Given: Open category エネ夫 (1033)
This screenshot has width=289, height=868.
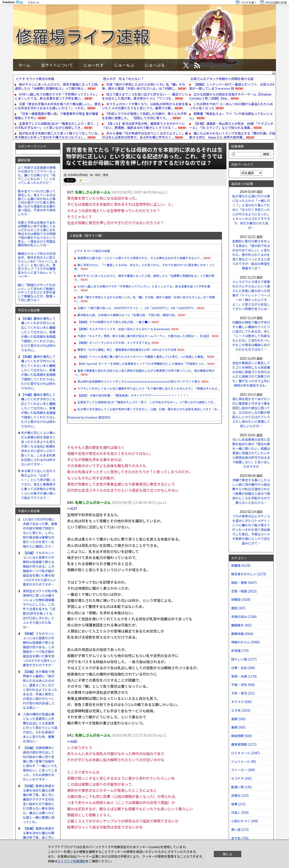Looking at the screenshot, I should [241, 710].
